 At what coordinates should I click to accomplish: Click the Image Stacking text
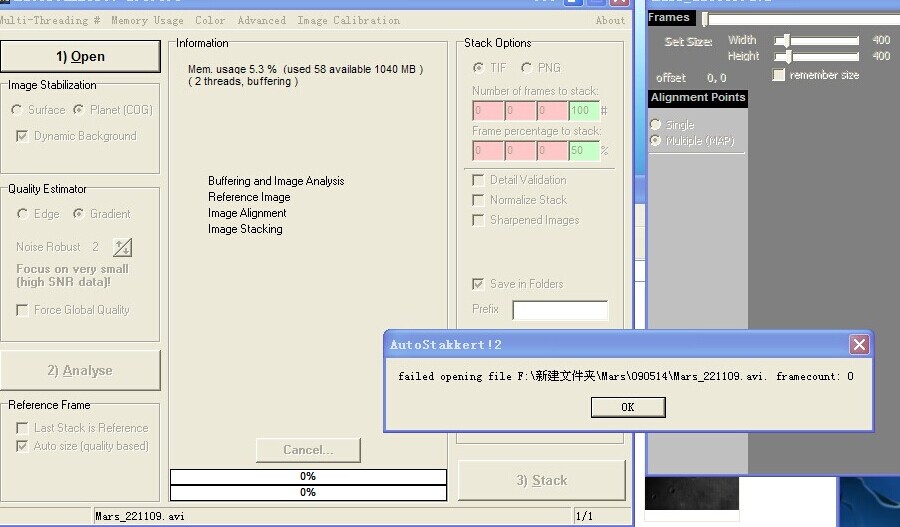pyautogui.click(x=245, y=229)
